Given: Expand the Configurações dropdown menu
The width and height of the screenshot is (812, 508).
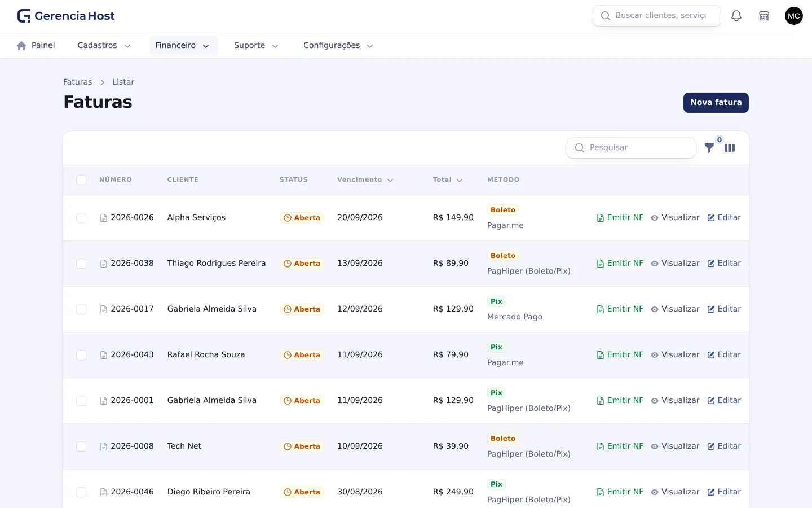Looking at the screenshot, I should (338, 46).
